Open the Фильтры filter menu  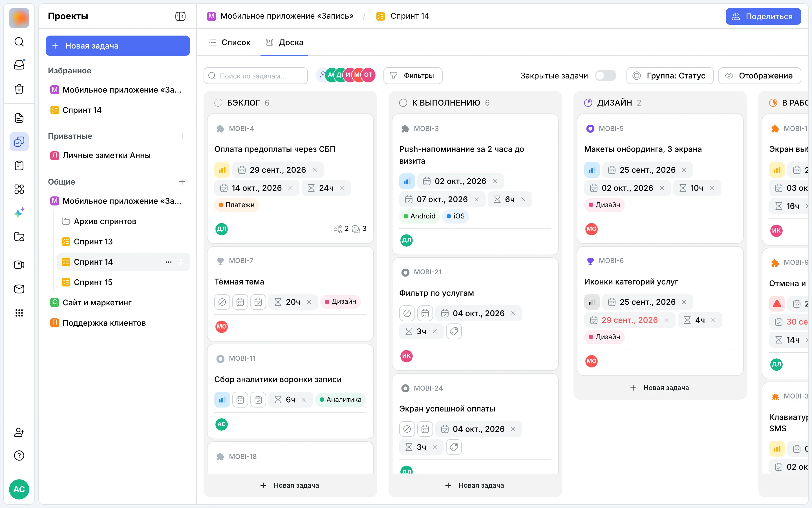(413, 76)
